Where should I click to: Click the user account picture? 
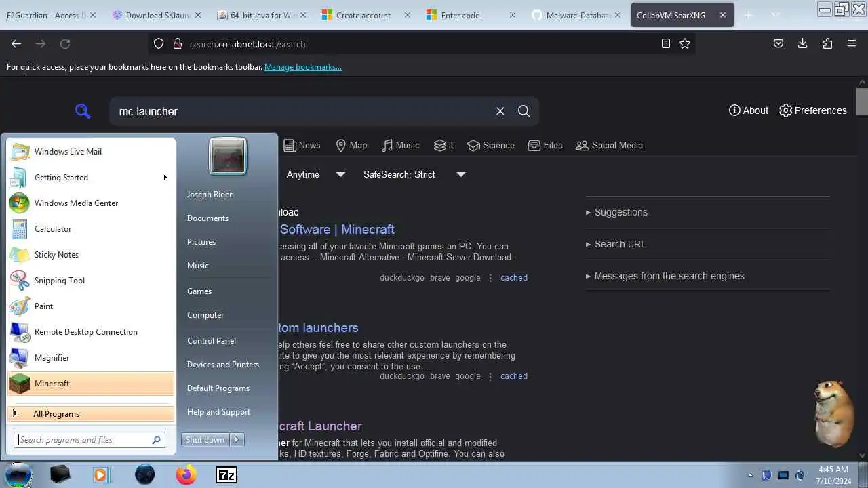[228, 156]
